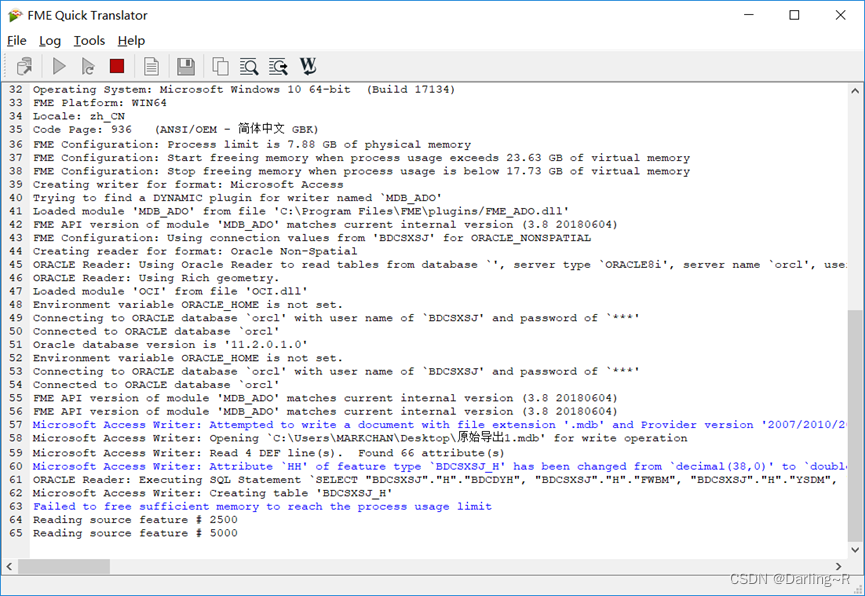
Task: Click the Rerun translation icon
Action: click(88, 66)
